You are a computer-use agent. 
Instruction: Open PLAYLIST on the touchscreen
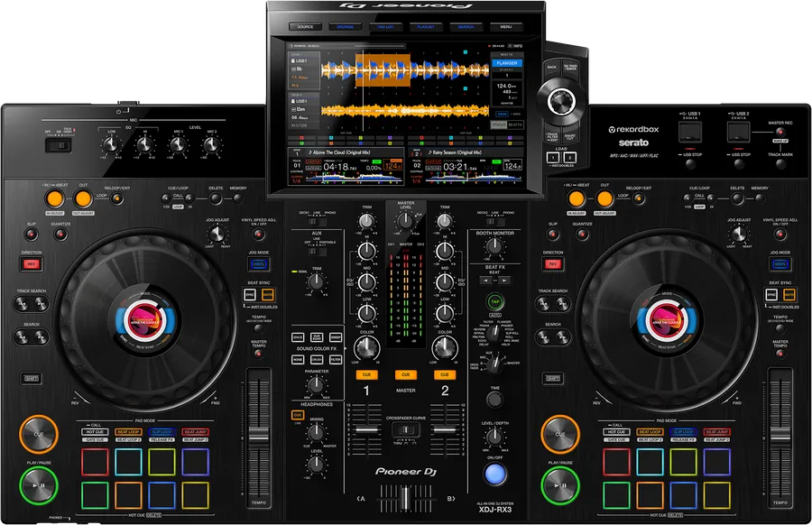(x=426, y=26)
